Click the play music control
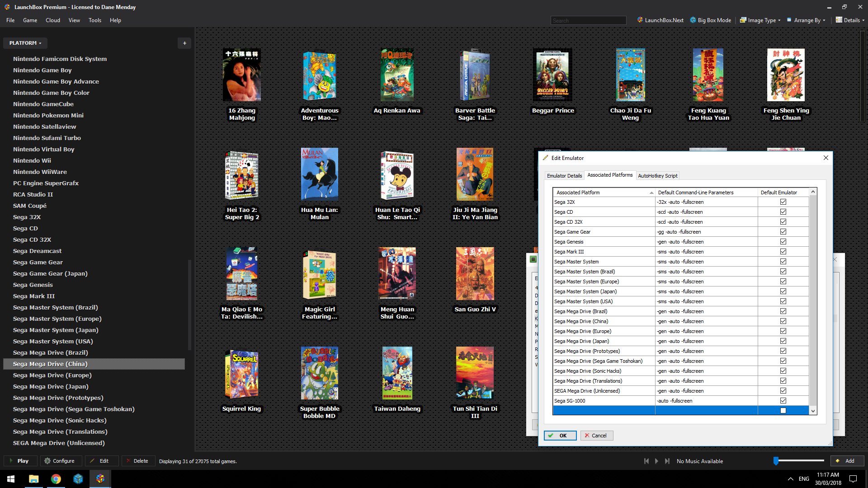This screenshot has height=488, width=868. [657, 461]
